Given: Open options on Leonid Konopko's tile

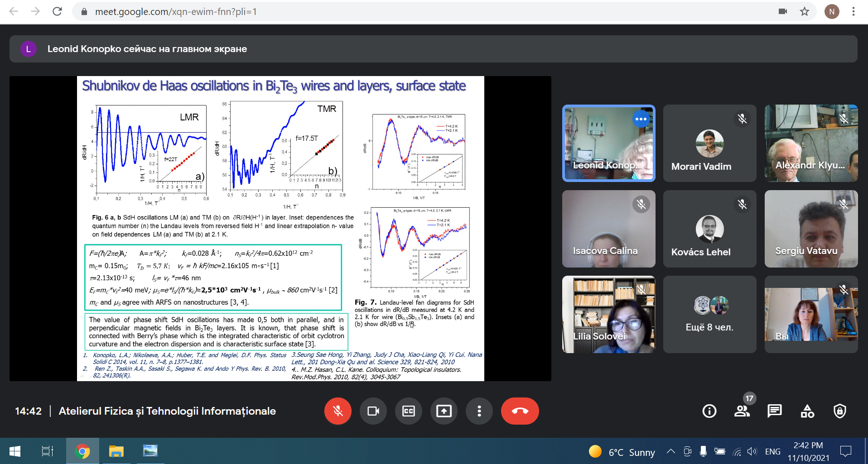Looking at the screenshot, I should (641, 119).
